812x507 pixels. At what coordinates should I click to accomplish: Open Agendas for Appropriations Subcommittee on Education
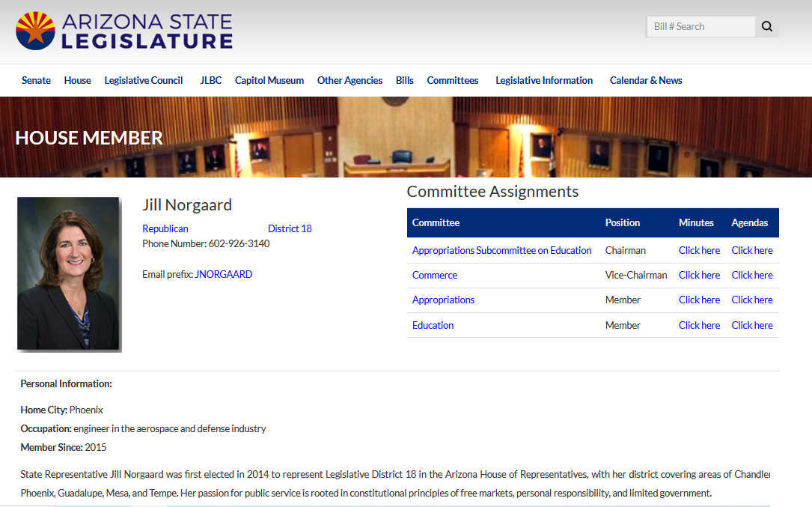pyautogui.click(x=752, y=250)
